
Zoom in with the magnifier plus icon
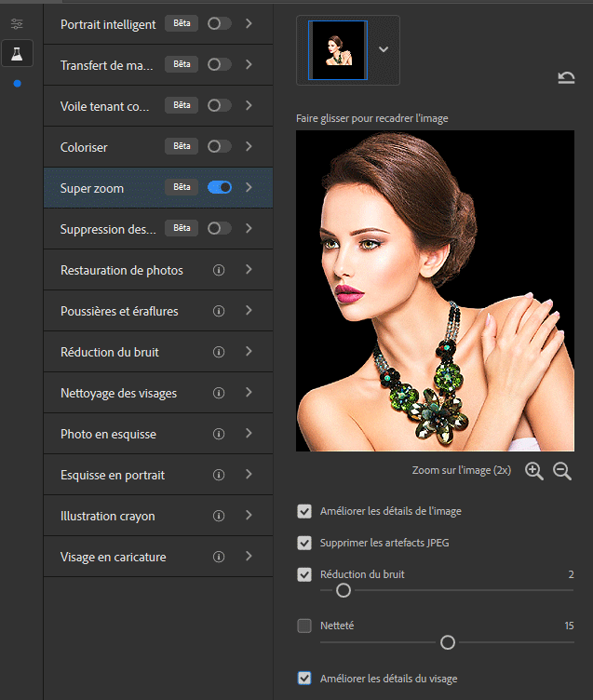[533, 471]
